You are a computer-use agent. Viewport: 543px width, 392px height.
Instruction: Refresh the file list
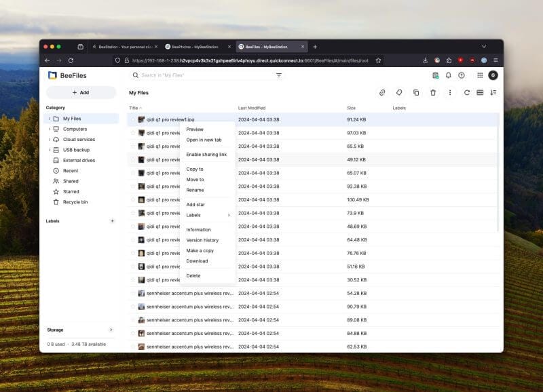point(467,92)
